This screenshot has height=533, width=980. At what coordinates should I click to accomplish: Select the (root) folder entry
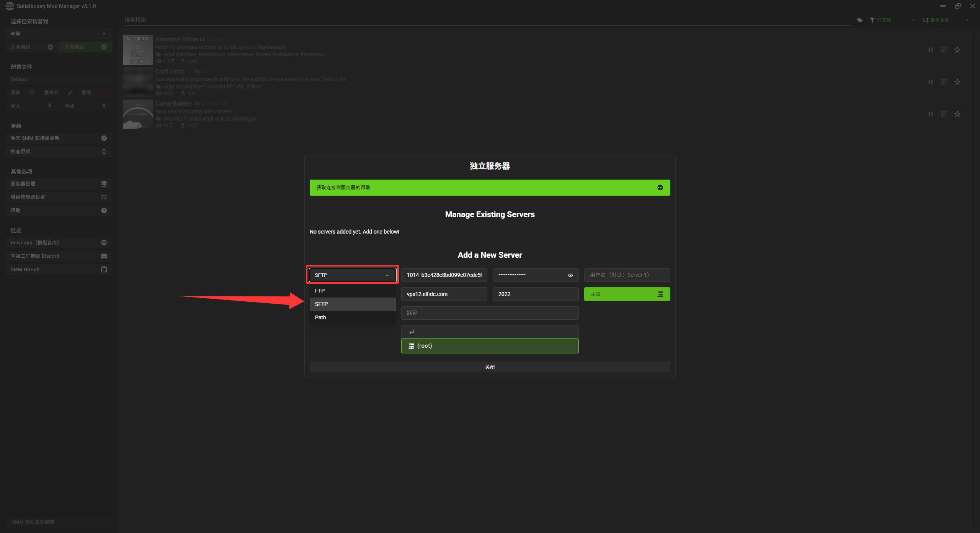pos(490,346)
